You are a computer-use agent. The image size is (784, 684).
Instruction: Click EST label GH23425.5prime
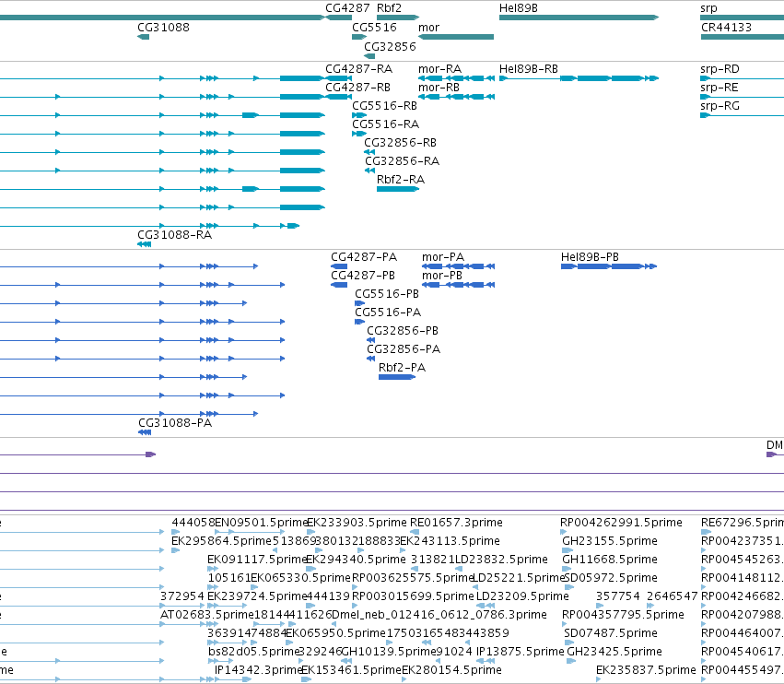614,652
